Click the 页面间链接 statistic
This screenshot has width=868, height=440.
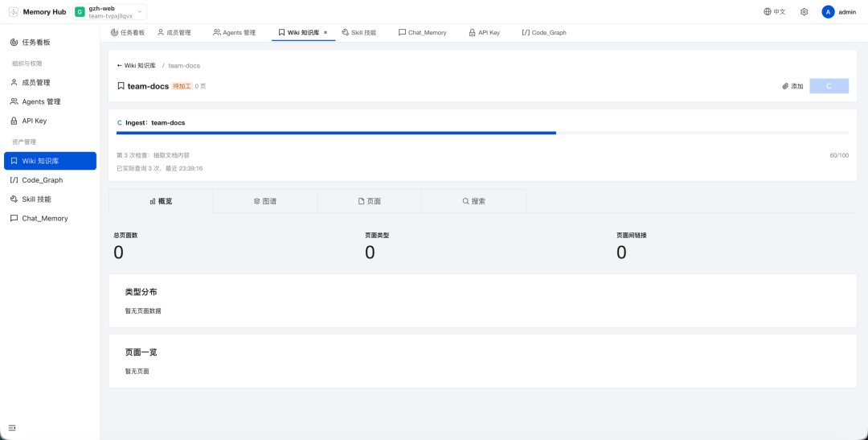pos(632,246)
